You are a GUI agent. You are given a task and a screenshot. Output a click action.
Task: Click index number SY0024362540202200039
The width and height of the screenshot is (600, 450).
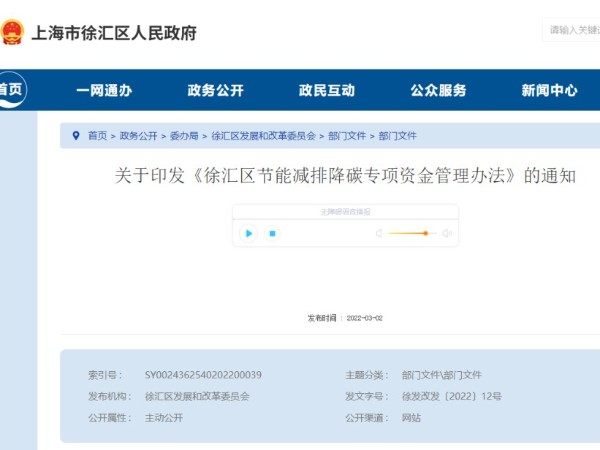[x=203, y=375]
